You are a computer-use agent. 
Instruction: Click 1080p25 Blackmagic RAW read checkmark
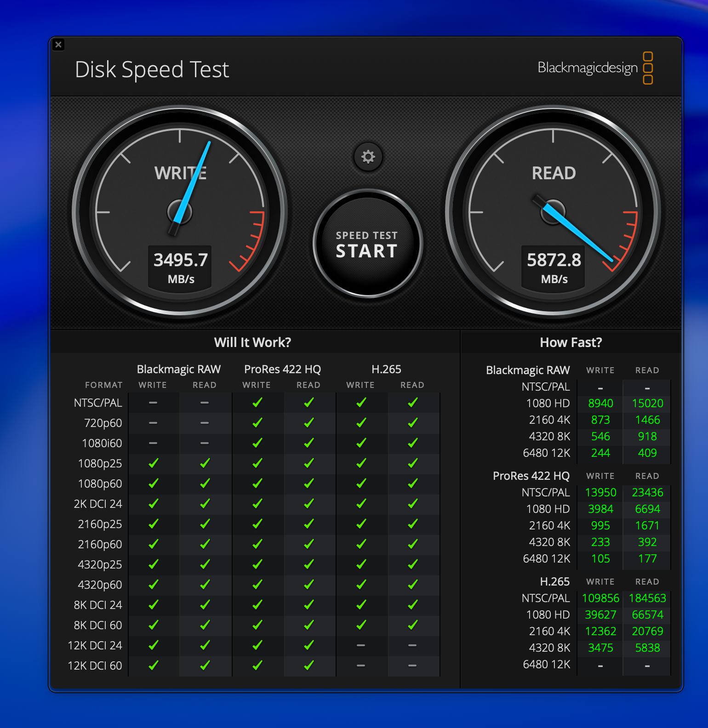[205, 463]
